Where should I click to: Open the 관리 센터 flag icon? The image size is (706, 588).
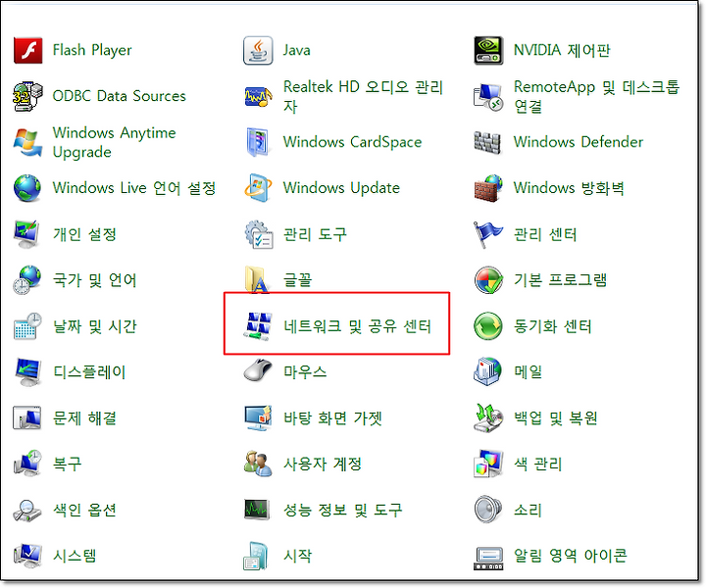[x=488, y=234]
